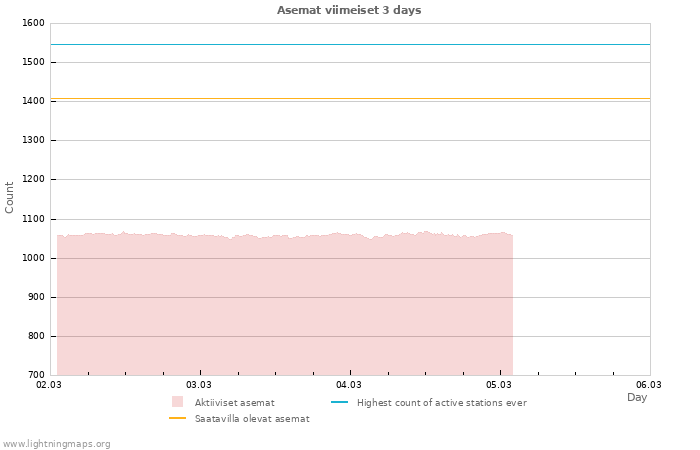Select the 06.03 date tick label
The image size is (700, 450).
point(649,384)
